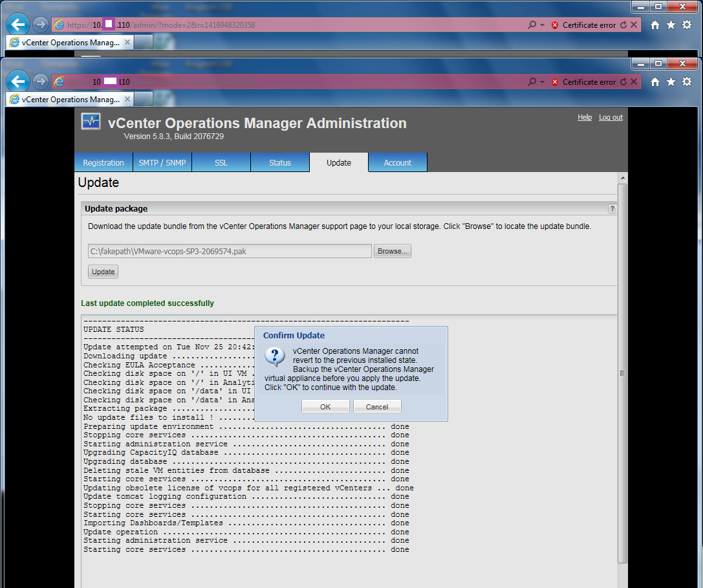Click the Log out link

pos(611,117)
